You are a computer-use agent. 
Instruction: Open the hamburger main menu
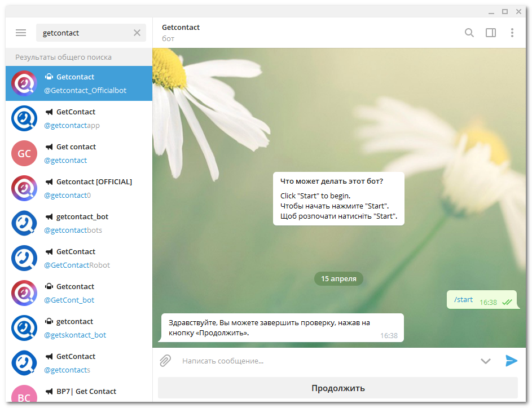[x=21, y=33]
